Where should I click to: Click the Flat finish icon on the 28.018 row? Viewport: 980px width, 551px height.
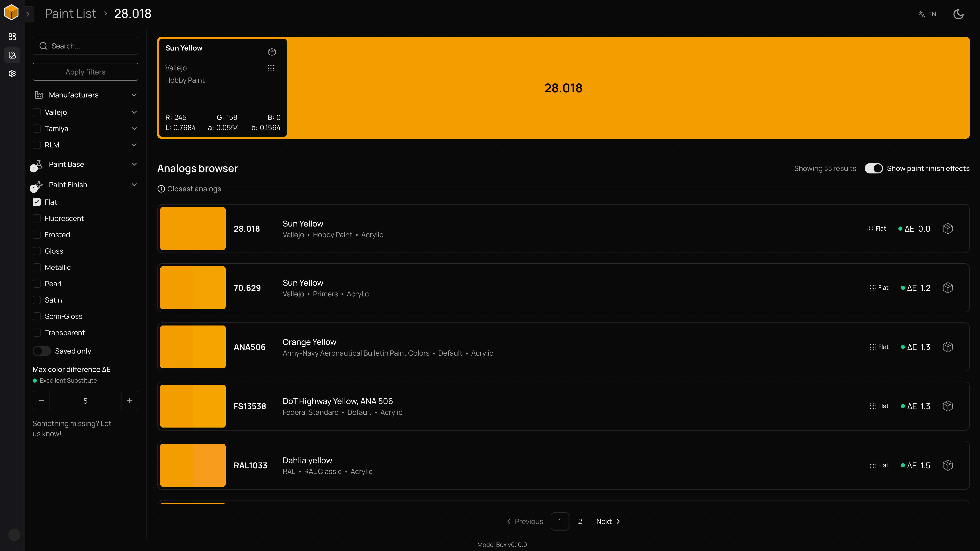click(870, 229)
